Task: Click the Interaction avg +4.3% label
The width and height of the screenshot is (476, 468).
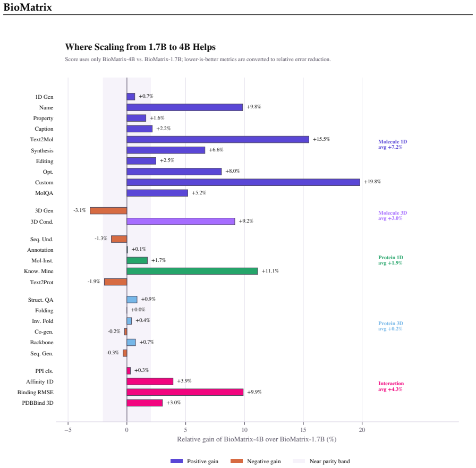Action: (x=390, y=386)
